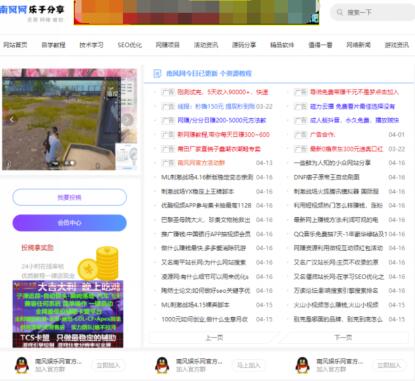
Task: Open the 精品软件 nav item
Action: tap(282, 45)
